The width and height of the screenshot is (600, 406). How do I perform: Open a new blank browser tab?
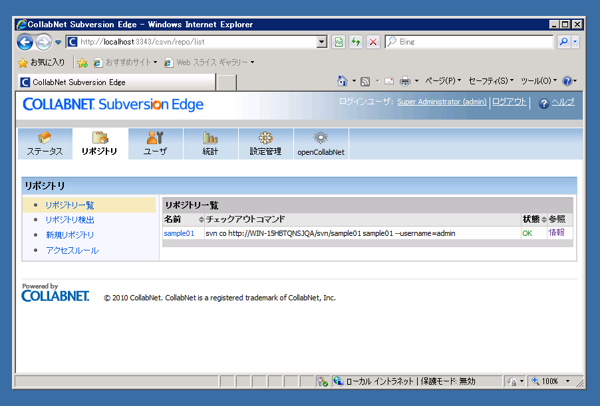tap(227, 82)
